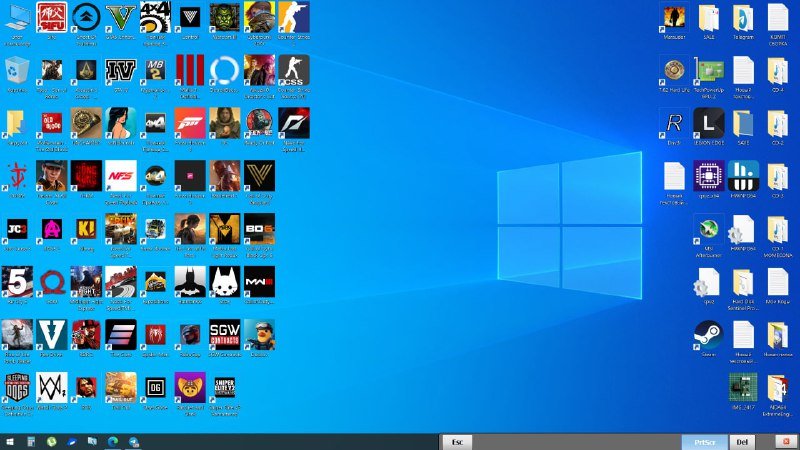Click the Stray cat game icon
This screenshot has height=450, width=800.
[x=224, y=280]
